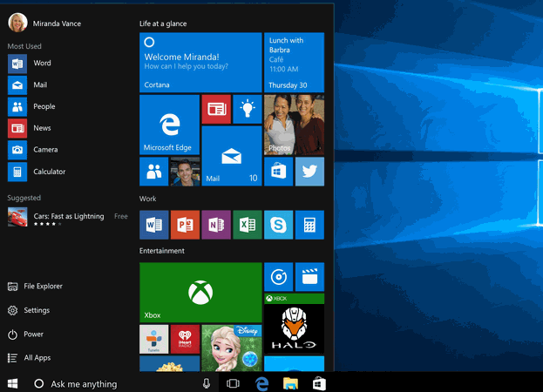Open the calendar tile showing Lunch with Barbra
Image resolution: width=543 pixels, height=392 pixels.
294,62
